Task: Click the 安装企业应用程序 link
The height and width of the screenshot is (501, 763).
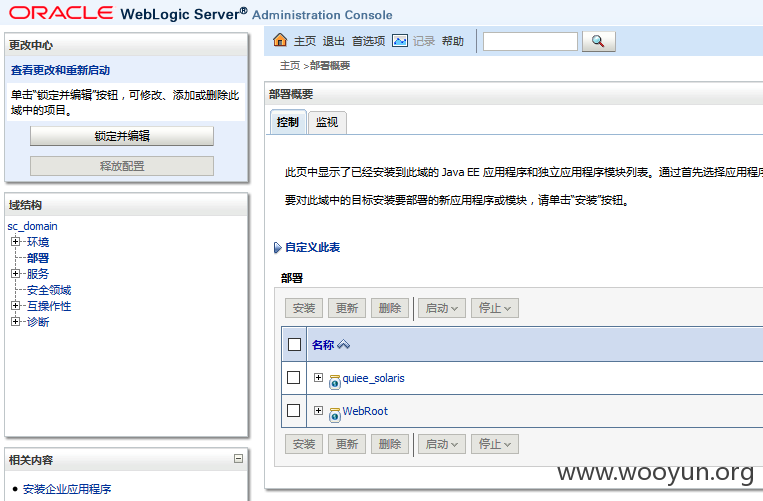Action: coord(67,489)
